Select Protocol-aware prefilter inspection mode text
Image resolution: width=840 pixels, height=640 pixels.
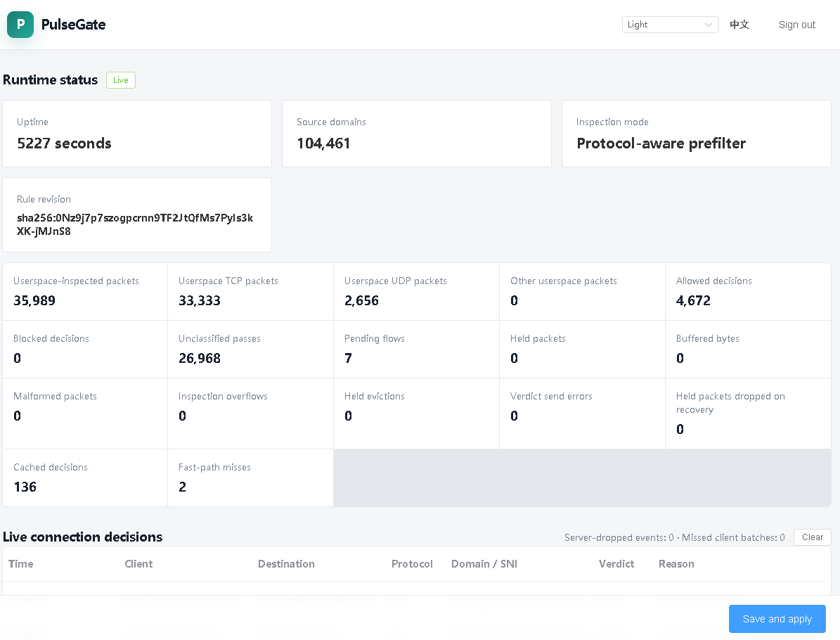click(661, 143)
